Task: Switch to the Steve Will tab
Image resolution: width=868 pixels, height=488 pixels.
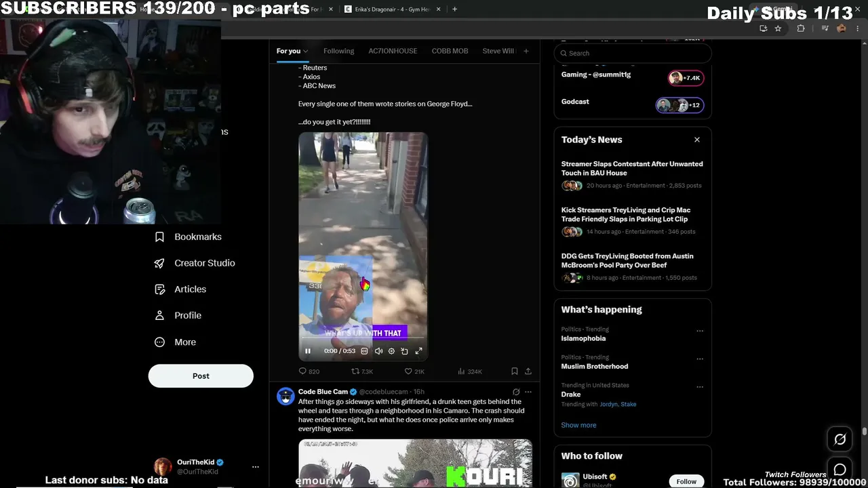Action: click(x=498, y=51)
